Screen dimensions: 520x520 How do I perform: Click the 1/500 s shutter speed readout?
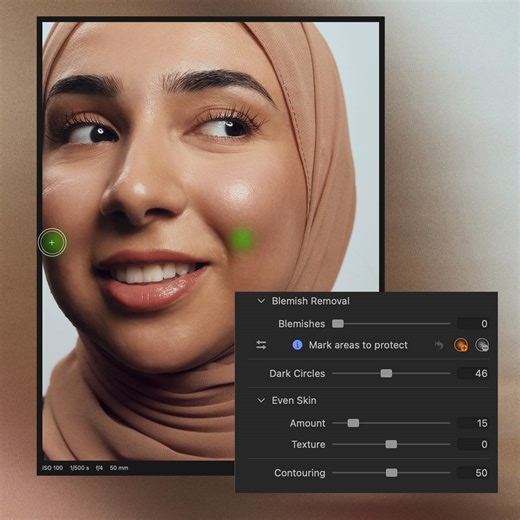[79, 468]
